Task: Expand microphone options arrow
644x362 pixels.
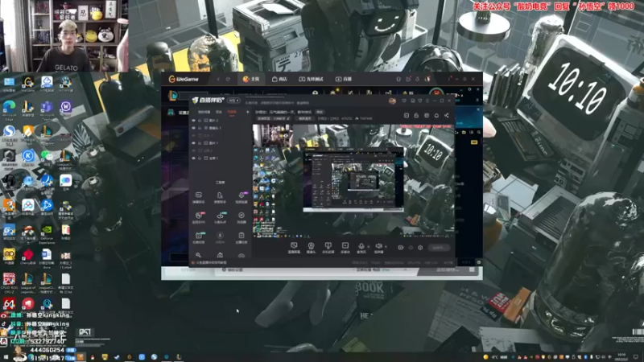Action: click(368, 247)
